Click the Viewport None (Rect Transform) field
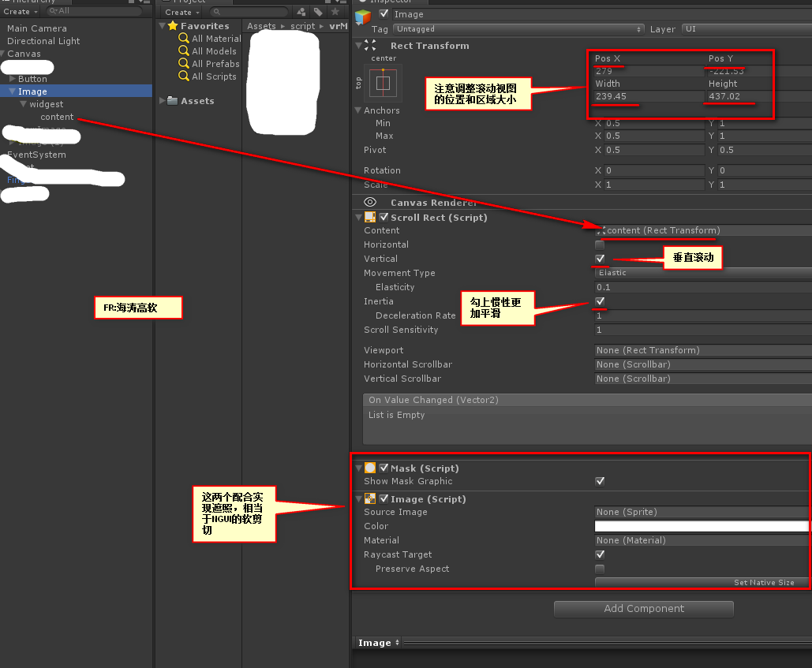 coord(703,350)
